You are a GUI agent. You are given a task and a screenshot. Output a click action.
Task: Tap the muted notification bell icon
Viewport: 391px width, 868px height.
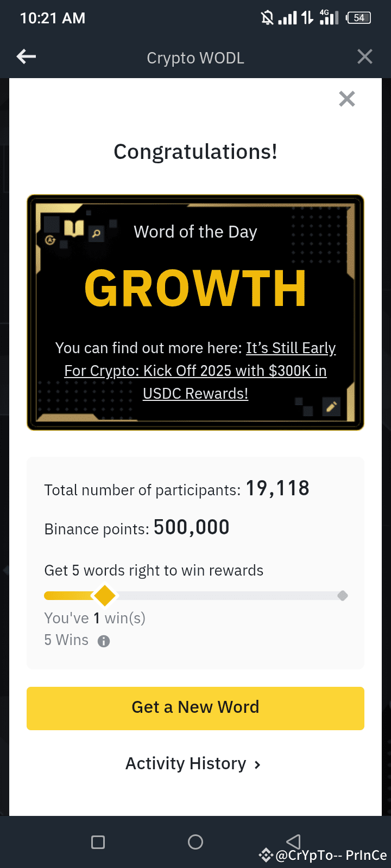click(267, 18)
